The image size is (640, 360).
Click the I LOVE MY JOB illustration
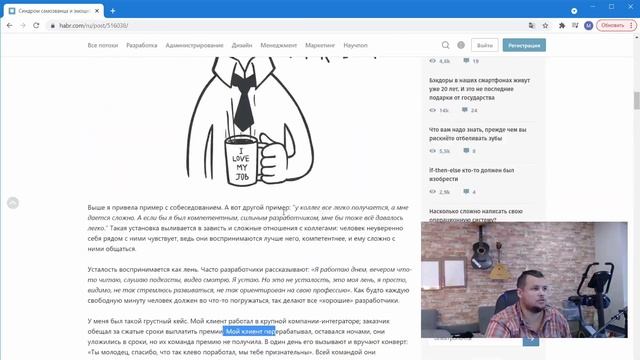[x=250, y=122]
